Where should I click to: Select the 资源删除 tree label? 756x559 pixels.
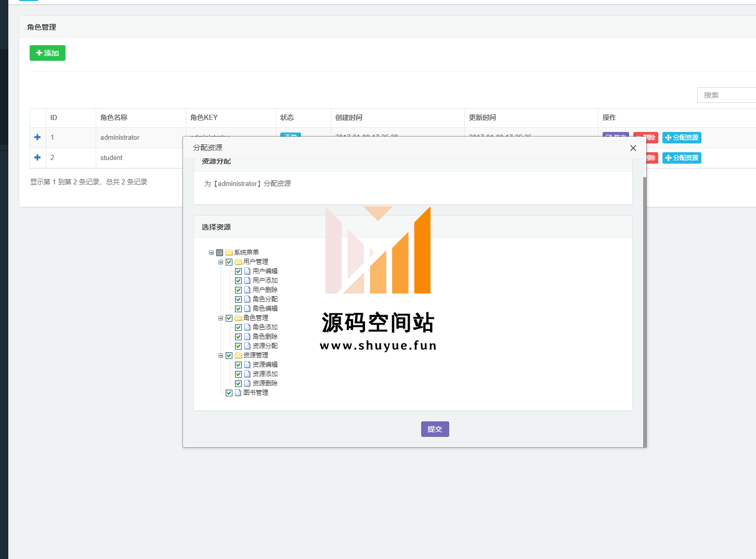pos(265,383)
